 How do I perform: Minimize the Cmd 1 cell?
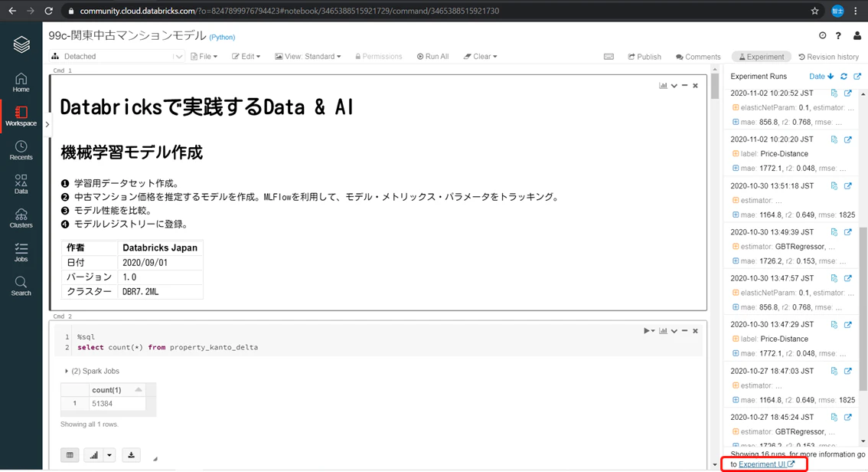685,86
